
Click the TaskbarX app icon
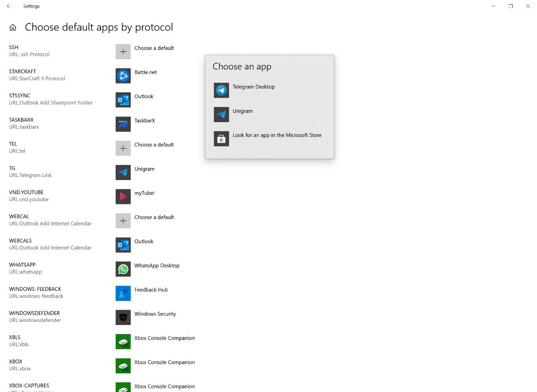tap(123, 124)
